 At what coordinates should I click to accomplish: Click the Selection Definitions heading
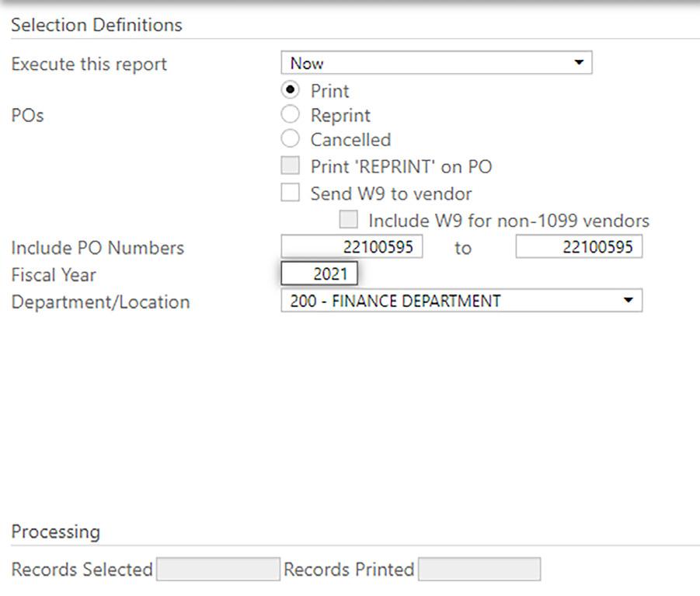(96, 25)
